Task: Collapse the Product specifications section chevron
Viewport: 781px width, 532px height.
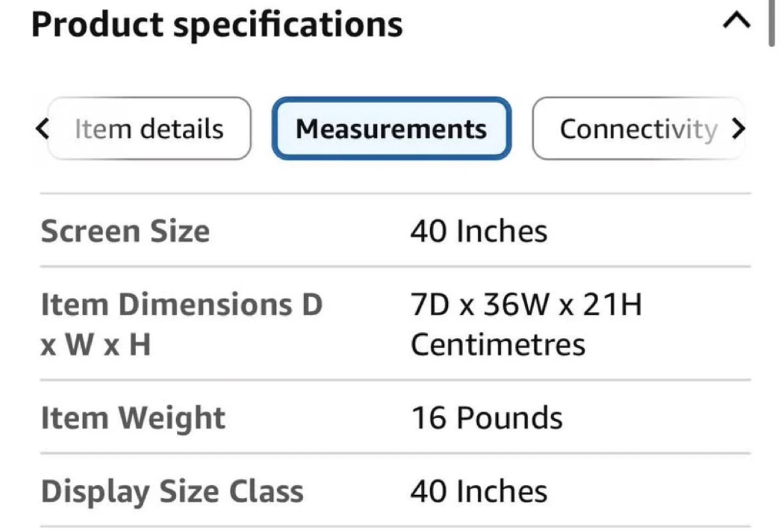Action: (737, 22)
